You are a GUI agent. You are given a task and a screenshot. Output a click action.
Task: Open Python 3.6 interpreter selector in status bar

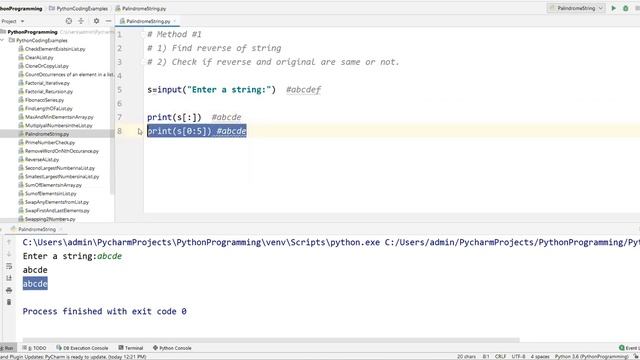point(591,356)
